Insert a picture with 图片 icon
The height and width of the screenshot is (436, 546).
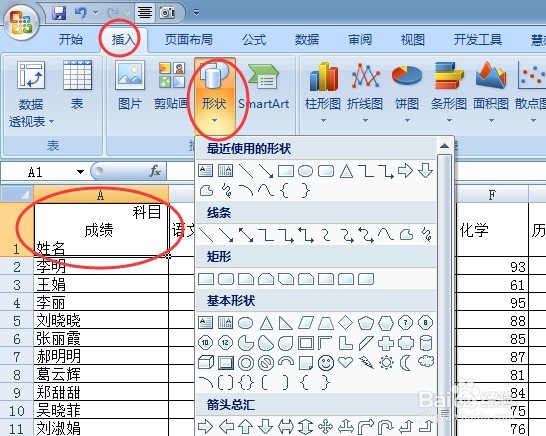[x=130, y=85]
